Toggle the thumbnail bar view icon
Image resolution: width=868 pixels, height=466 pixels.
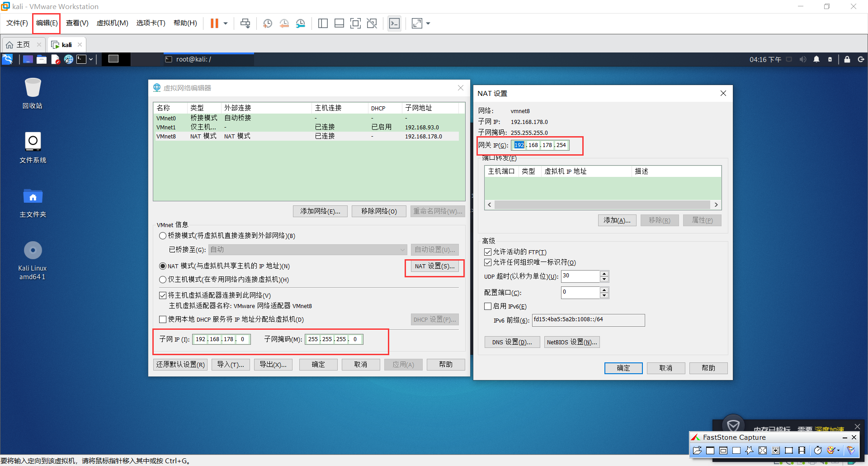click(339, 23)
